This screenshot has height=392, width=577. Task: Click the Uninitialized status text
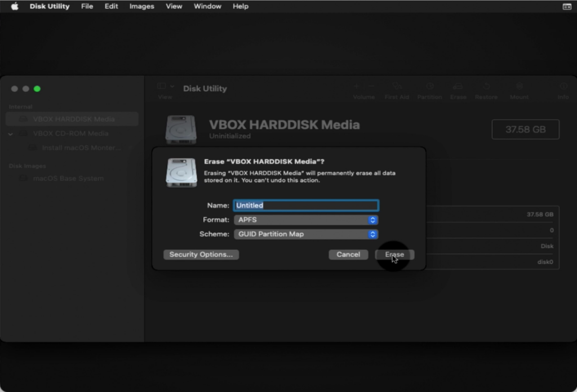pos(230,136)
